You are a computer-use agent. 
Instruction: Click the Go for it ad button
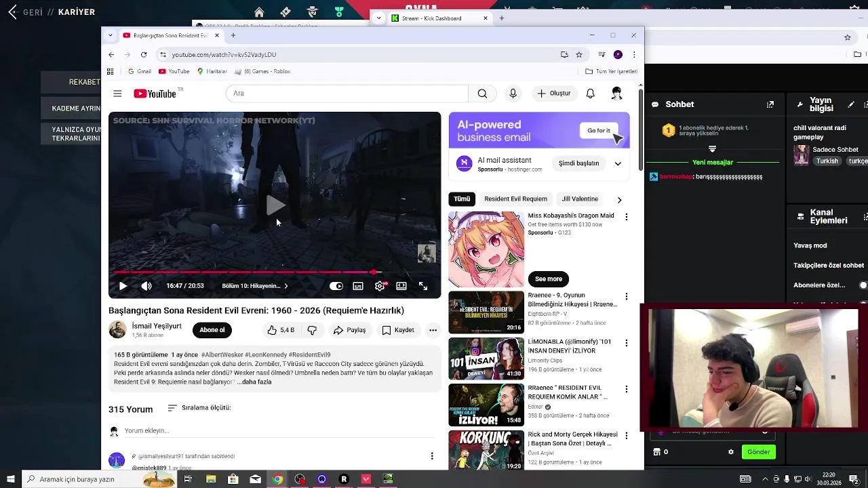(599, 130)
